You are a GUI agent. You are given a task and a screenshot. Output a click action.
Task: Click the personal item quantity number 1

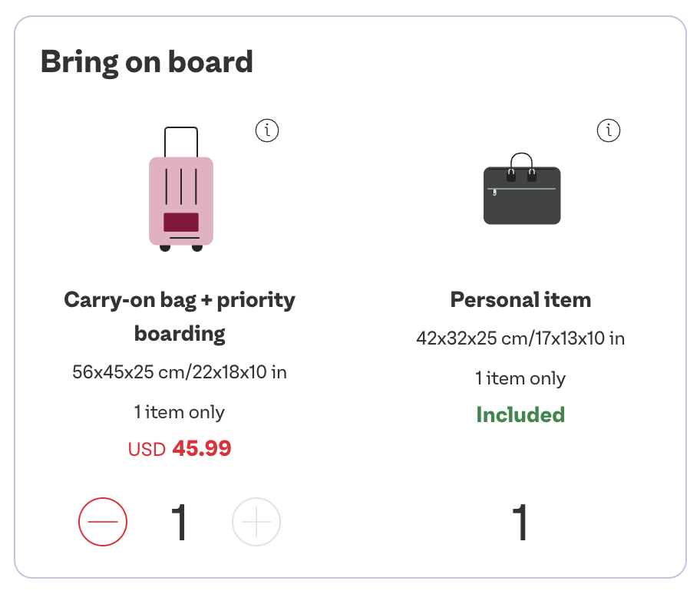click(x=520, y=522)
